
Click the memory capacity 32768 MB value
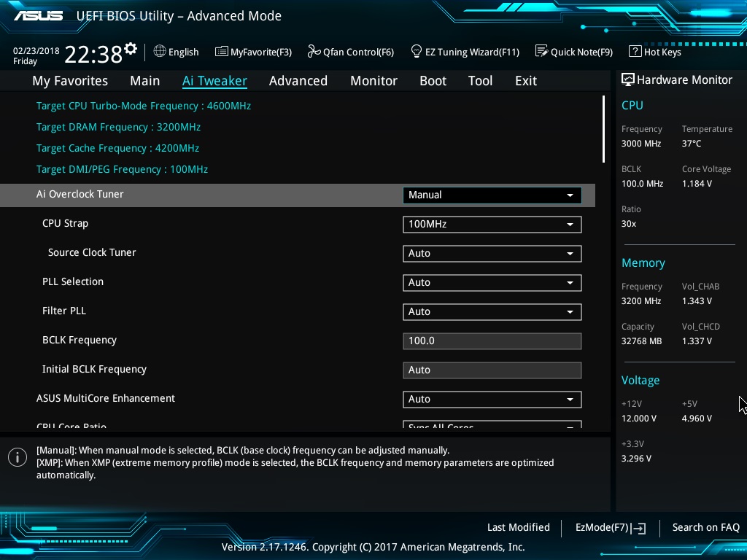click(x=641, y=341)
